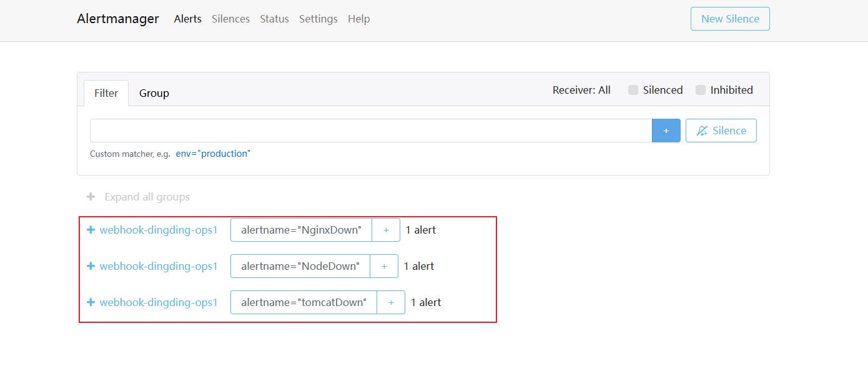Screen dimensions: 868x391
Task: Focus the custom matcher filter input field
Action: pyautogui.click(x=371, y=131)
